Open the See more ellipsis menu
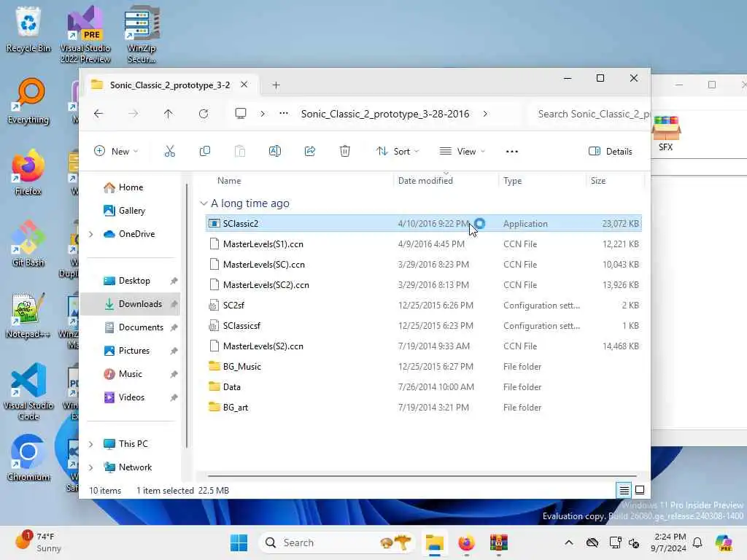This screenshot has height=560, width=747. coord(511,152)
